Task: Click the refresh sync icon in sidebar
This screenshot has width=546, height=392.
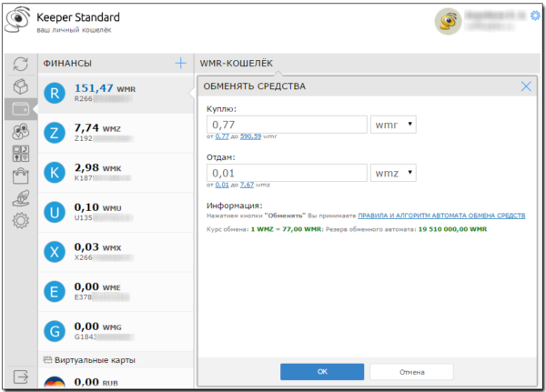Action: (21, 64)
